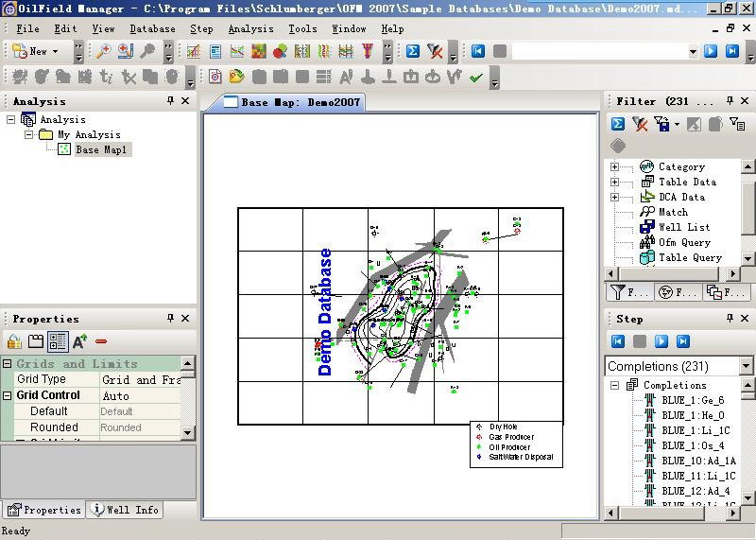Image resolution: width=756 pixels, height=540 pixels.
Task: Click the sigma icon in the Filter panel
Action: point(618,124)
